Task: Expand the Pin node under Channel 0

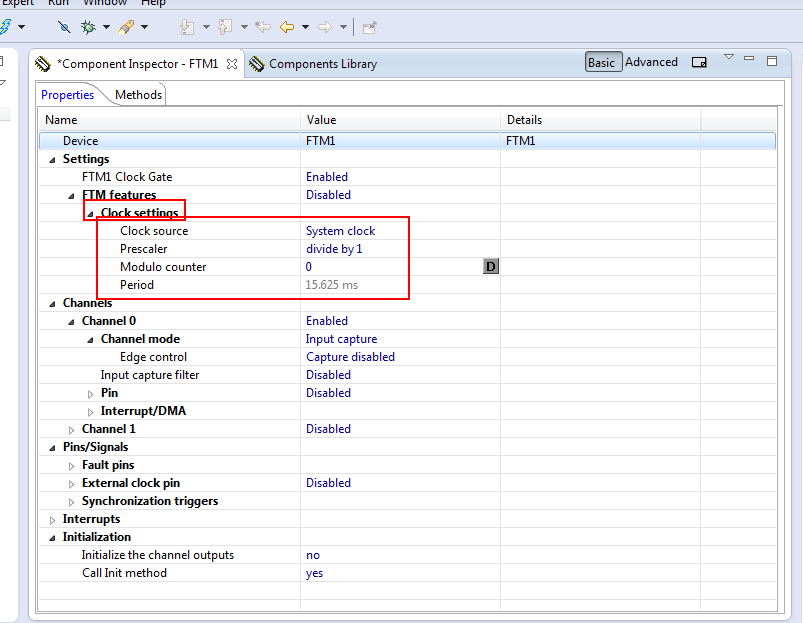Action: tap(90, 394)
